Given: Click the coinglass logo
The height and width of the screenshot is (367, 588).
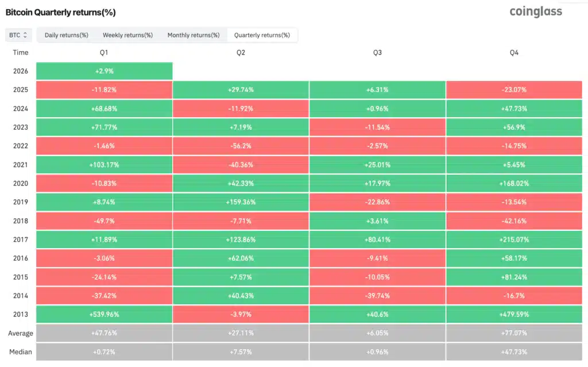Looking at the screenshot, I should pos(535,11).
